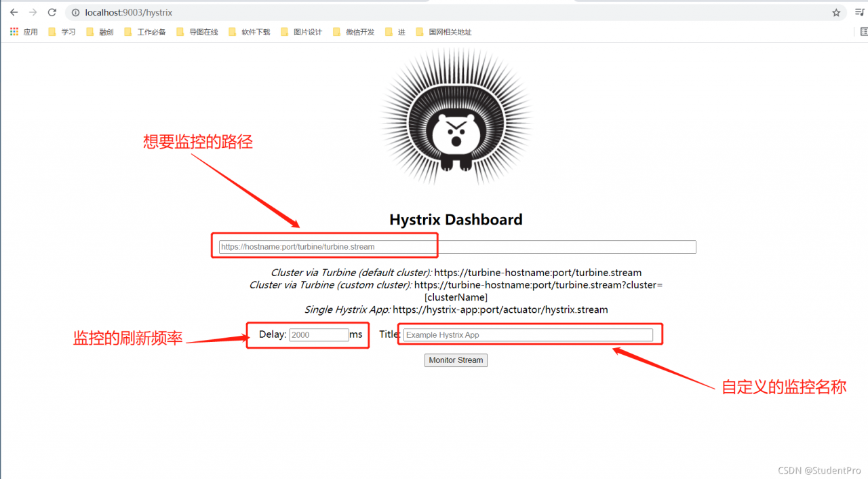This screenshot has width=868, height=479.
Task: Click the "https://hystrix-app:port/actuator/hystrix.stream" text
Action: [500, 309]
